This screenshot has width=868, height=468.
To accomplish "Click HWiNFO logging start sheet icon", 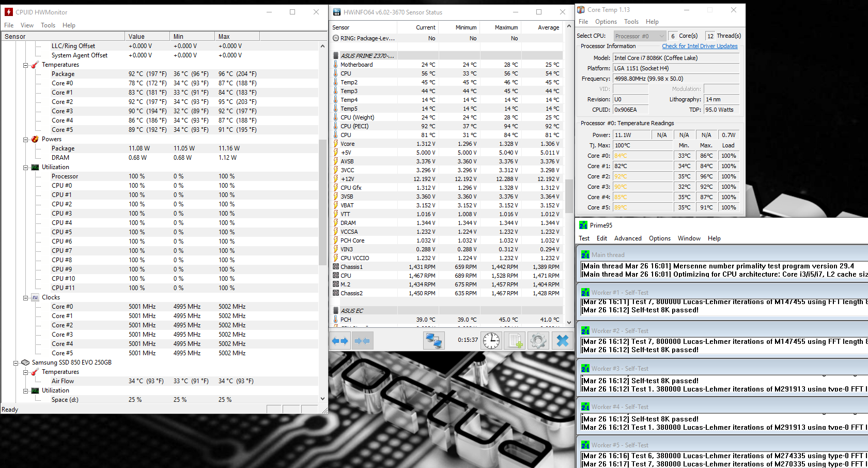I will pos(515,341).
